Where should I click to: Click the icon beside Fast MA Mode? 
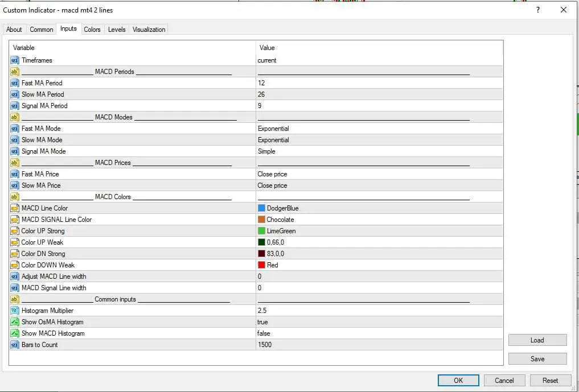14,129
